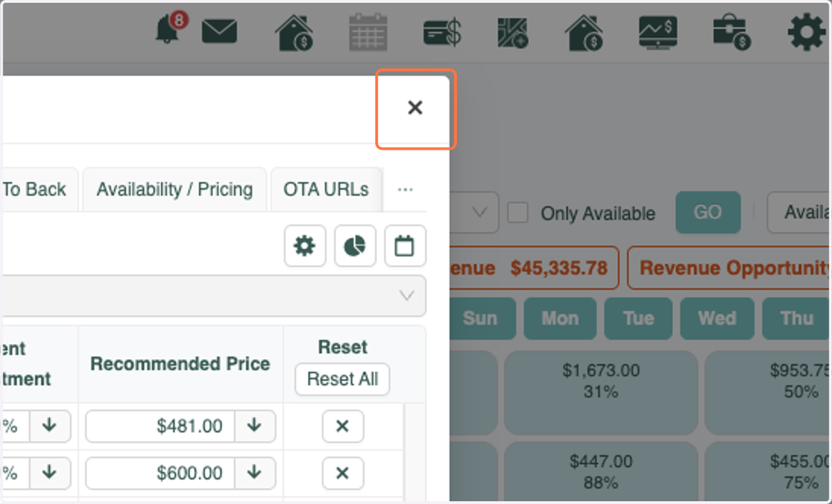Click the map with plus icon
832x504 pixels.
(x=512, y=33)
